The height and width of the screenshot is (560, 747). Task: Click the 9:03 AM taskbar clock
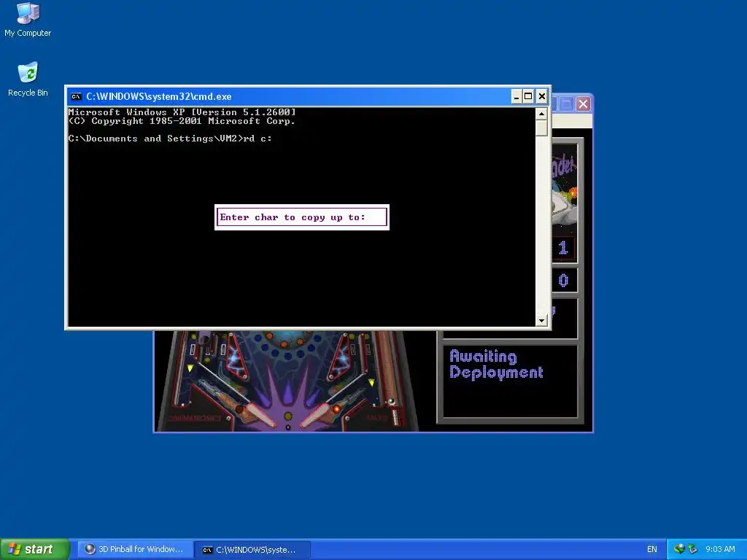(x=720, y=549)
